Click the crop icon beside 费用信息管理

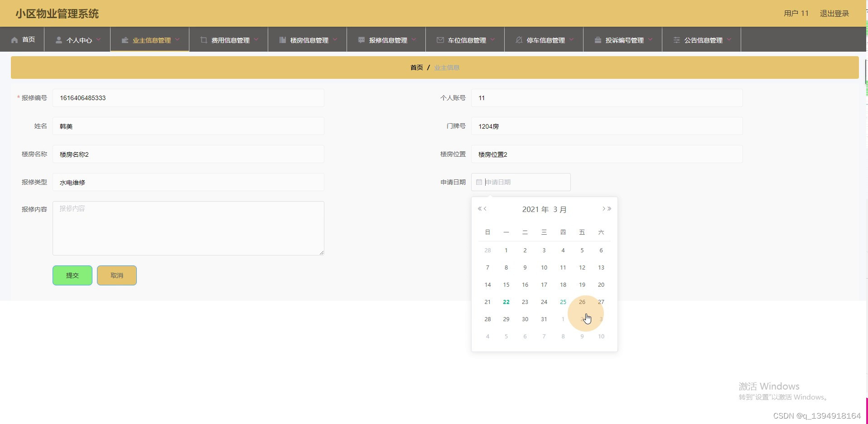[x=204, y=40]
